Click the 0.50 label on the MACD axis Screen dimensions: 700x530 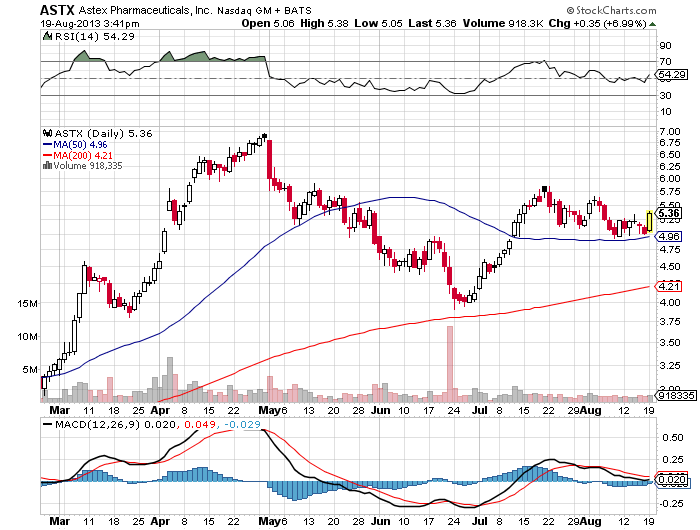673,438
